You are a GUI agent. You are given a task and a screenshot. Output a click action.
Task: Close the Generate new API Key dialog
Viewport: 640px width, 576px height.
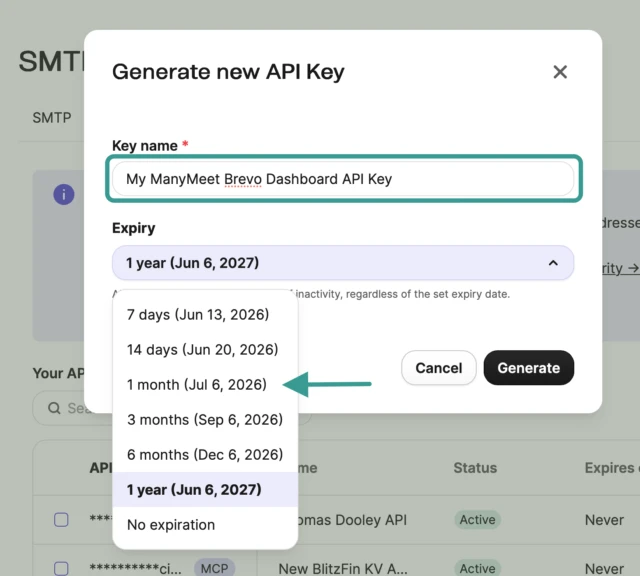click(x=560, y=72)
